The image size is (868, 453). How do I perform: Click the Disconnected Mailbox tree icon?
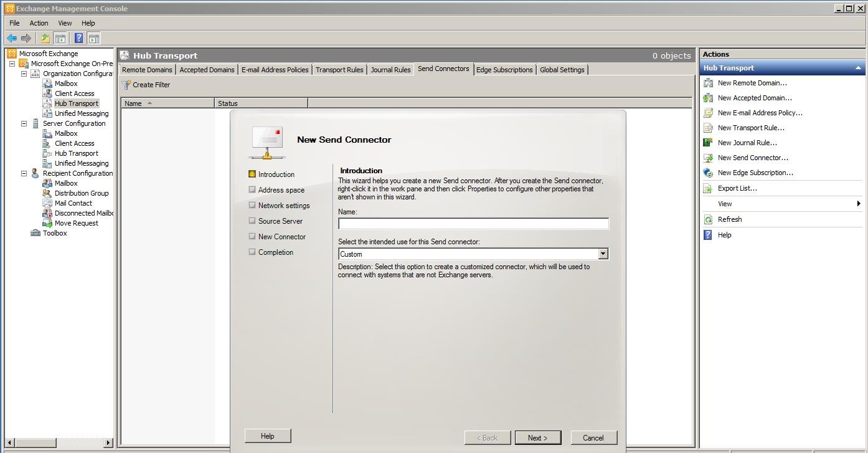tap(47, 213)
